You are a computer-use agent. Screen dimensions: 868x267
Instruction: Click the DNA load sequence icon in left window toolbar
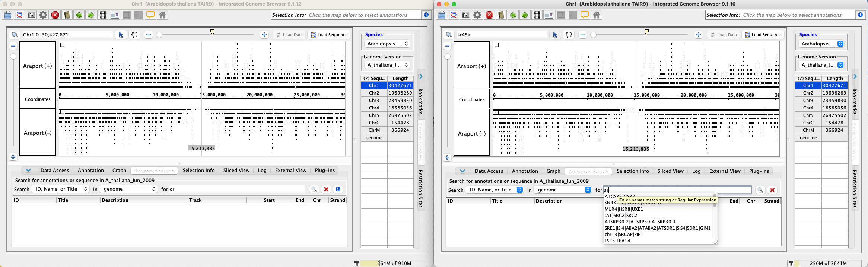click(19, 15)
